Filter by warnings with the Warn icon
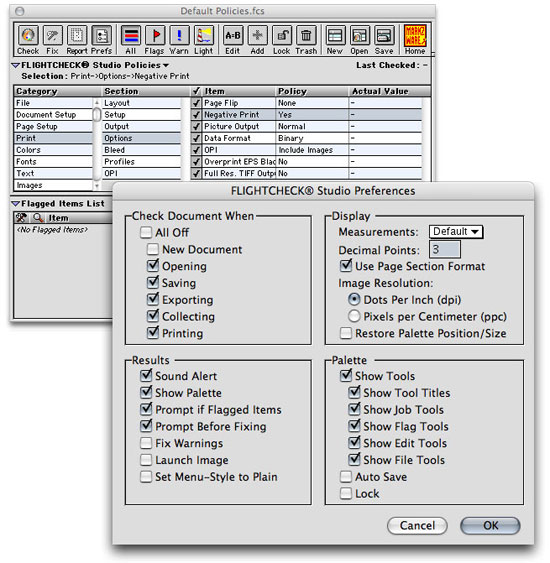550x563 pixels. point(179,36)
